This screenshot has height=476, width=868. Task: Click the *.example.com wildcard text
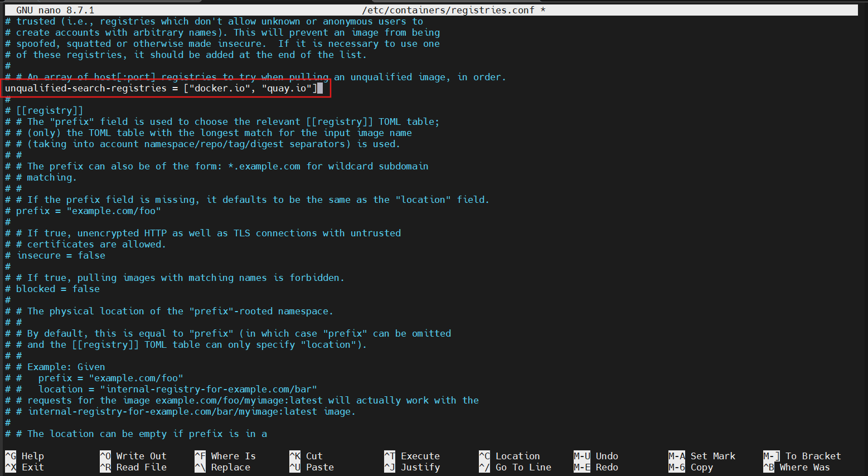(x=264, y=166)
